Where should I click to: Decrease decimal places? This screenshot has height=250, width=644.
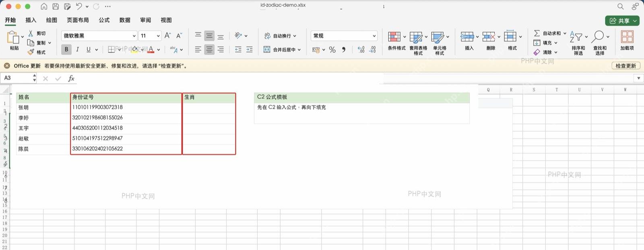[373, 50]
